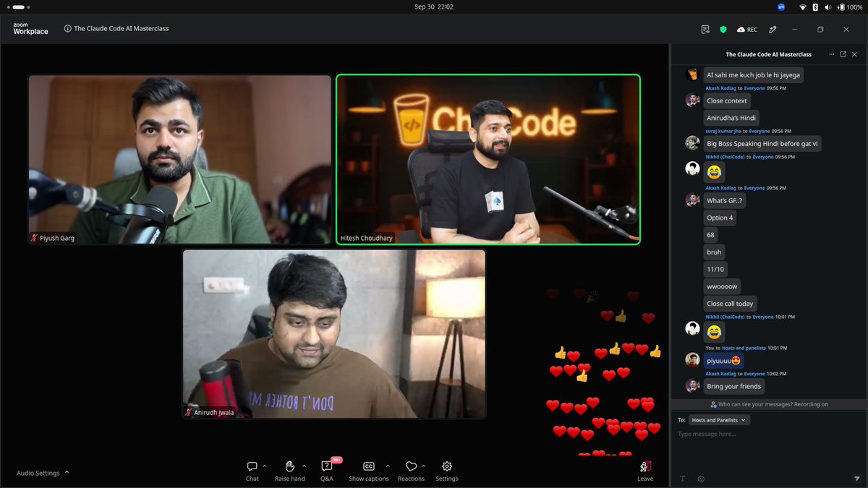The image size is (868, 488).
Task: Open the text formatting icon in chat
Action: (x=682, y=479)
